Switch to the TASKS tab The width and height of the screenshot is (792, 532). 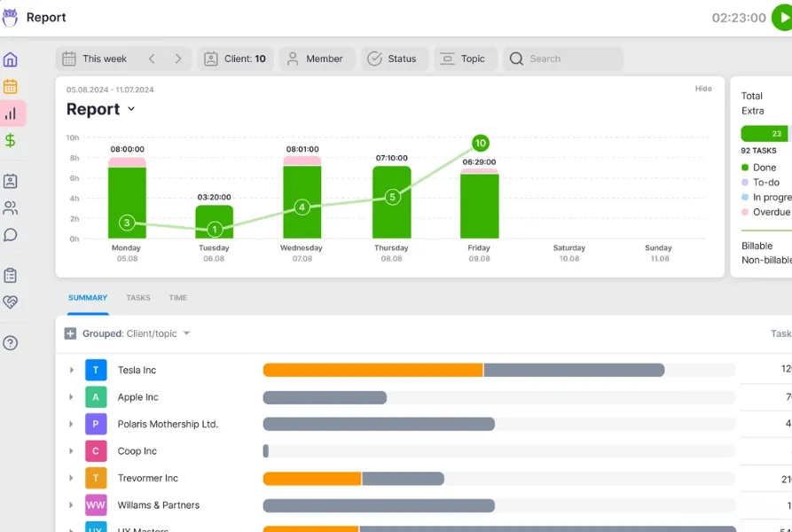tap(138, 298)
